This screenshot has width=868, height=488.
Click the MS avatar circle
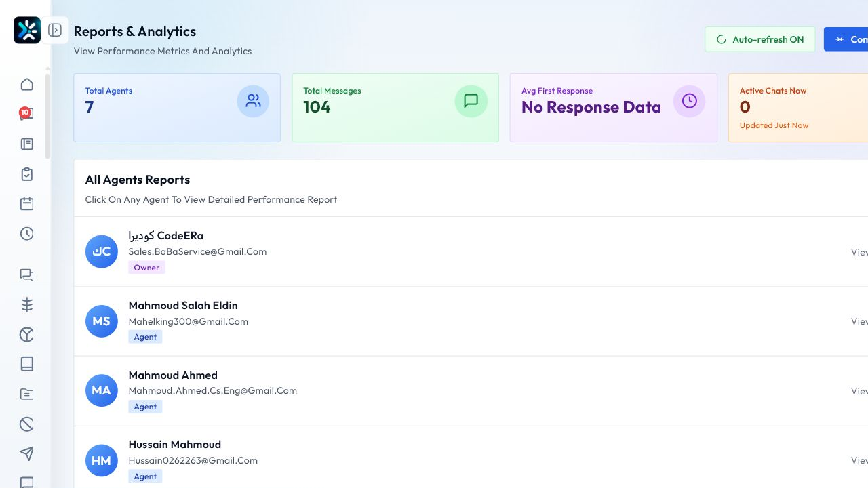(102, 321)
